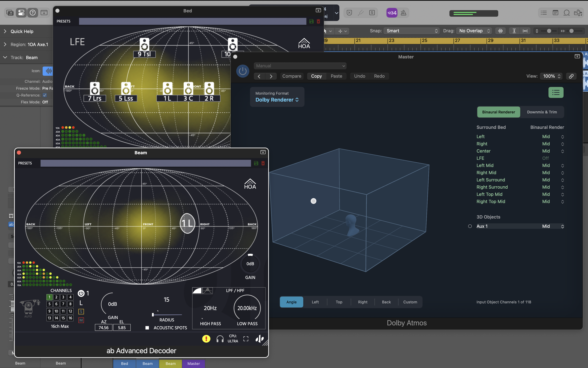This screenshot has height=368, width=588.
Task: Select the bell filter shape icon
Action: click(x=207, y=291)
